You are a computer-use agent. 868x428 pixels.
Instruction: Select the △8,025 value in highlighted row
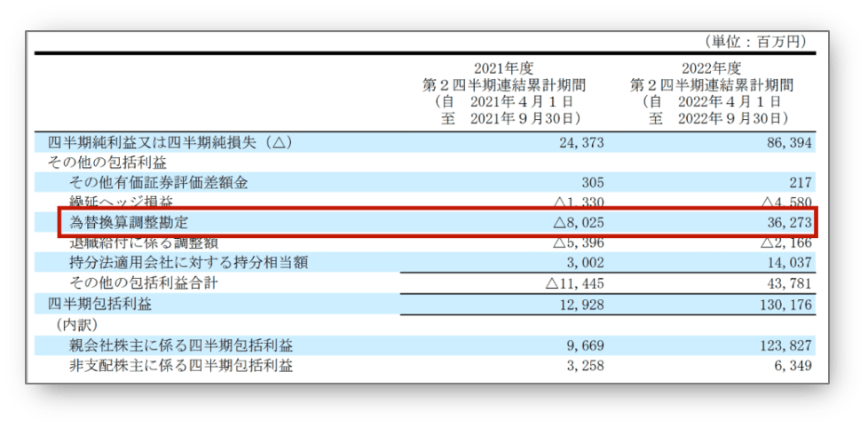[x=579, y=223]
